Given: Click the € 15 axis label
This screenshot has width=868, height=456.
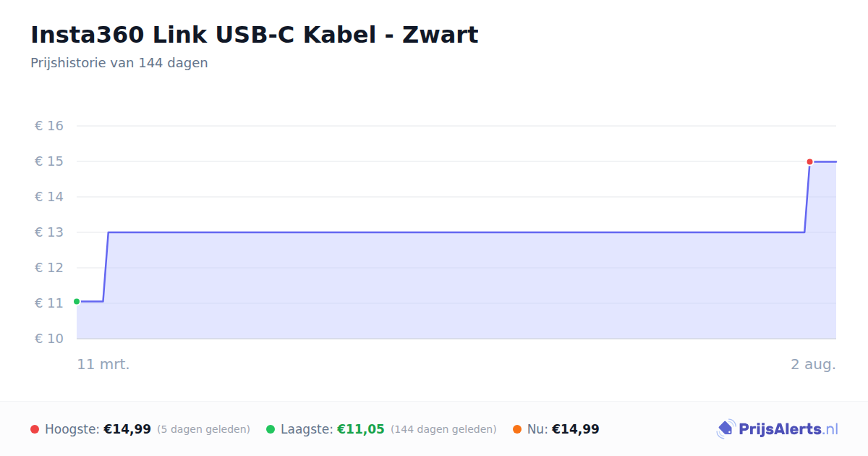Looking at the screenshot, I should point(49,161).
